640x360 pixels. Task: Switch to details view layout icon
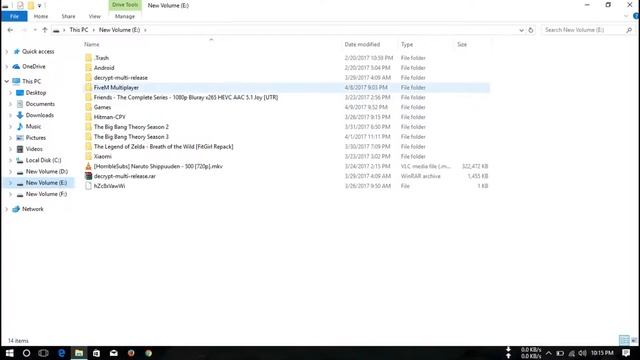[x=624, y=340]
